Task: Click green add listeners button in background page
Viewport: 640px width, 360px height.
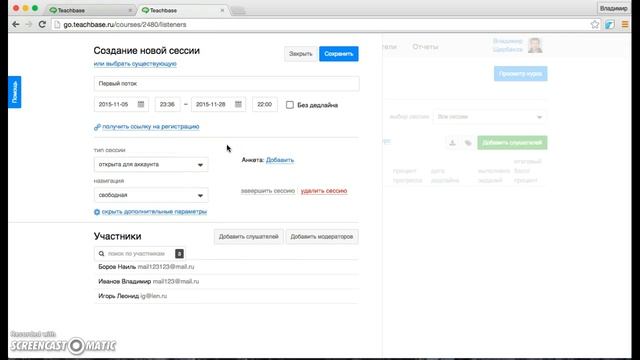Action: pyautogui.click(x=512, y=142)
